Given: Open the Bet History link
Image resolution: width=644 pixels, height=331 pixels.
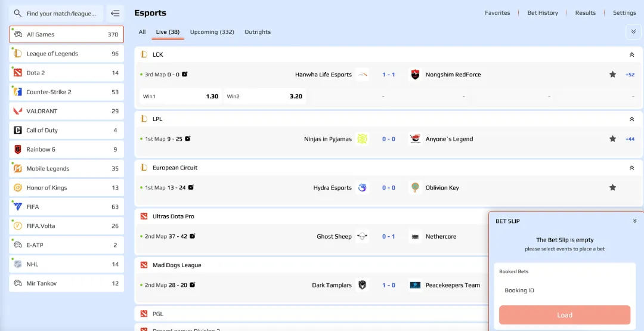Looking at the screenshot, I should tap(543, 13).
